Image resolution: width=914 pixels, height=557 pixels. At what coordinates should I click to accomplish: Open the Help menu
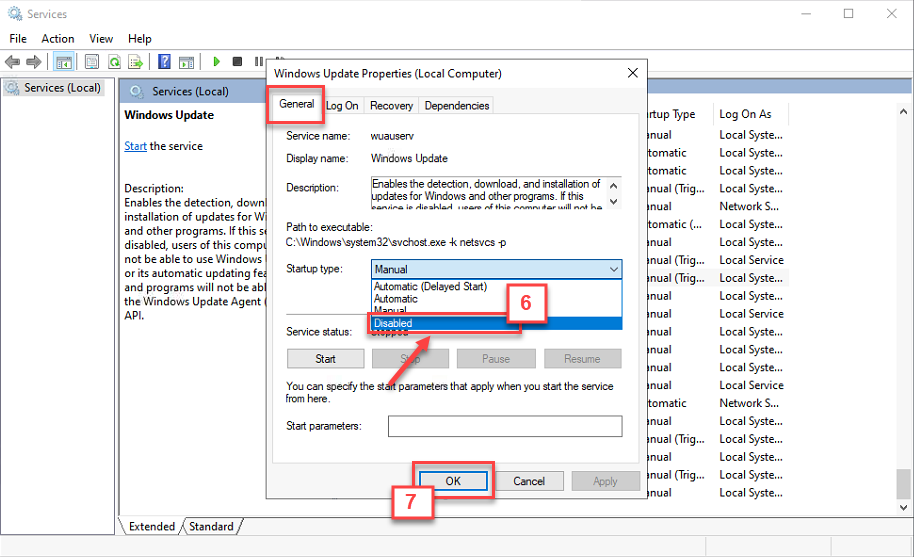point(139,38)
